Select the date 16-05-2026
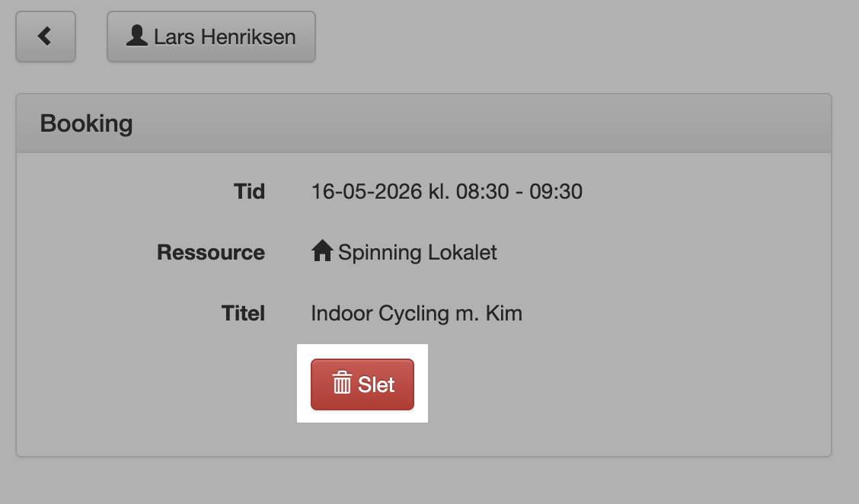 point(366,192)
